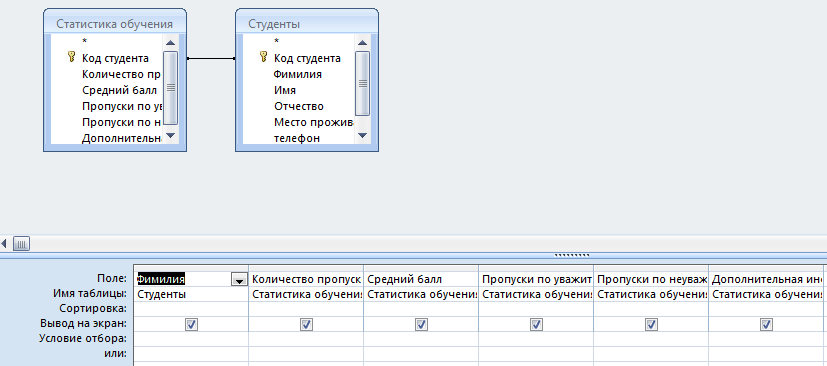The width and height of the screenshot is (827, 366).
Task: Uncheck display checkbox under Средний балл column
Action: (x=421, y=324)
